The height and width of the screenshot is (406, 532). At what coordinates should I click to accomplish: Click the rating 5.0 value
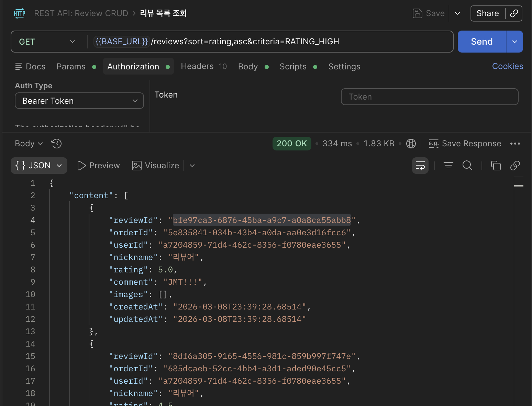(165, 270)
